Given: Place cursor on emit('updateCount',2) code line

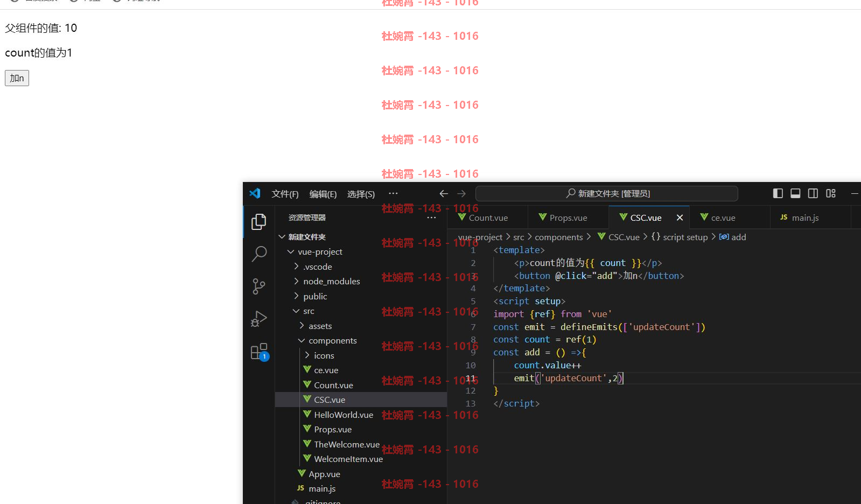Looking at the screenshot, I should click(568, 378).
